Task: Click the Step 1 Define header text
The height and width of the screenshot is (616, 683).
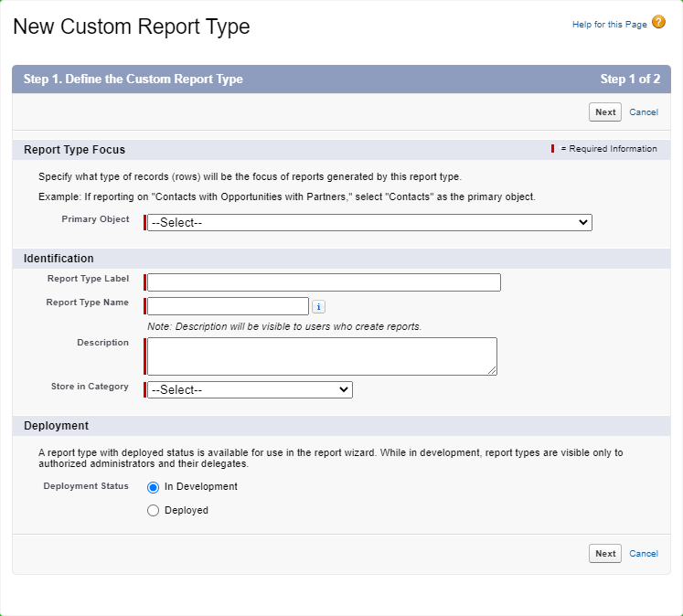Action: (x=133, y=80)
